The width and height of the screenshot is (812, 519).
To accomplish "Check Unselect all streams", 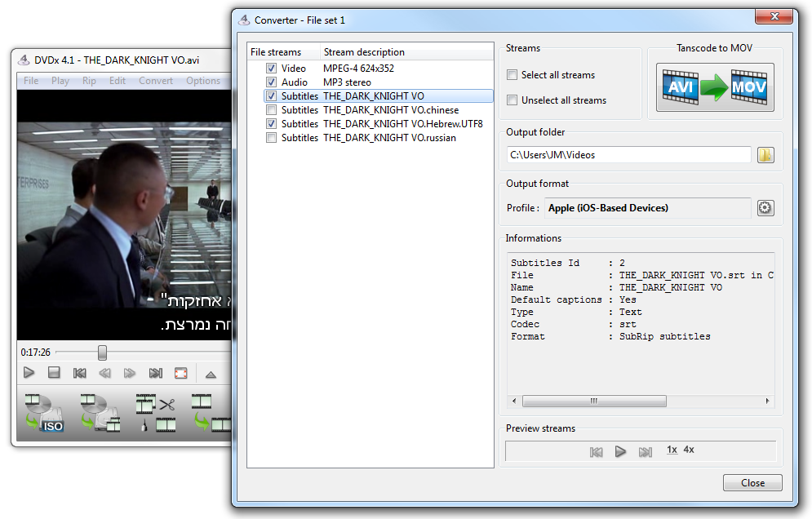I will 512,100.
